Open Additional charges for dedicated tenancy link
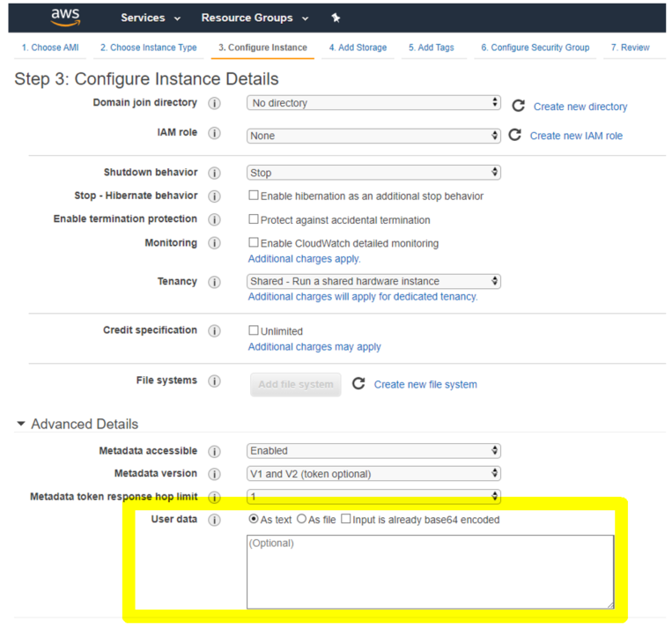The height and width of the screenshot is (629, 672). pos(363,297)
